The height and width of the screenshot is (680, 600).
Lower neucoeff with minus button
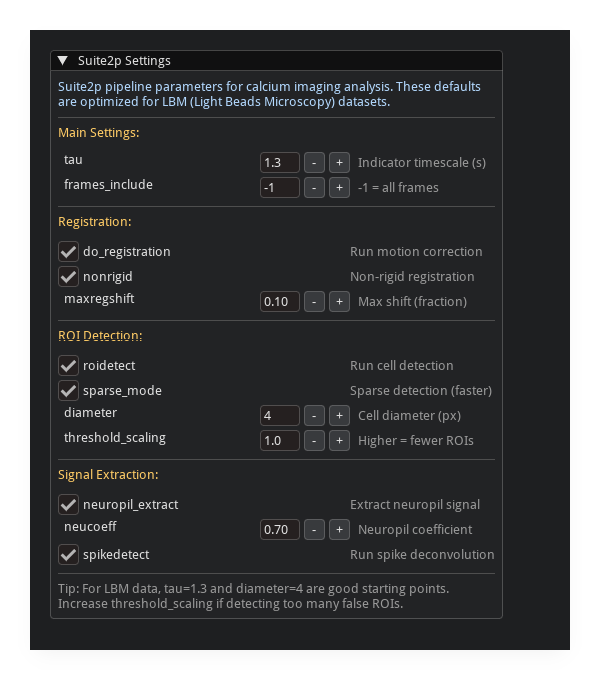click(x=314, y=529)
